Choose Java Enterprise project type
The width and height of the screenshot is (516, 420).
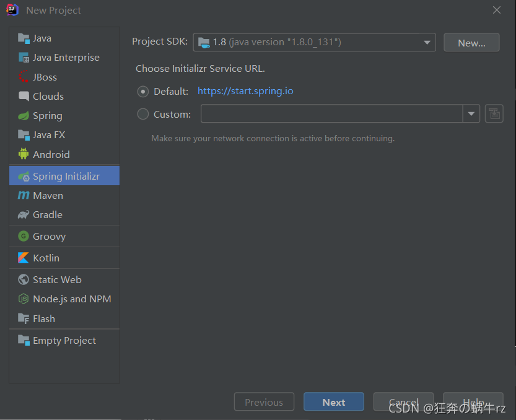(x=64, y=58)
